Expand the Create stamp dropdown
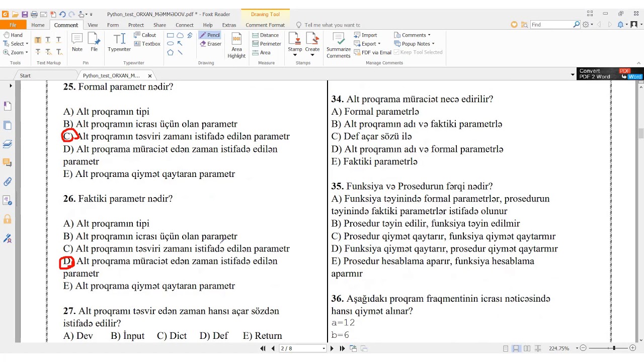The height and width of the screenshot is (362, 644). 312,55
